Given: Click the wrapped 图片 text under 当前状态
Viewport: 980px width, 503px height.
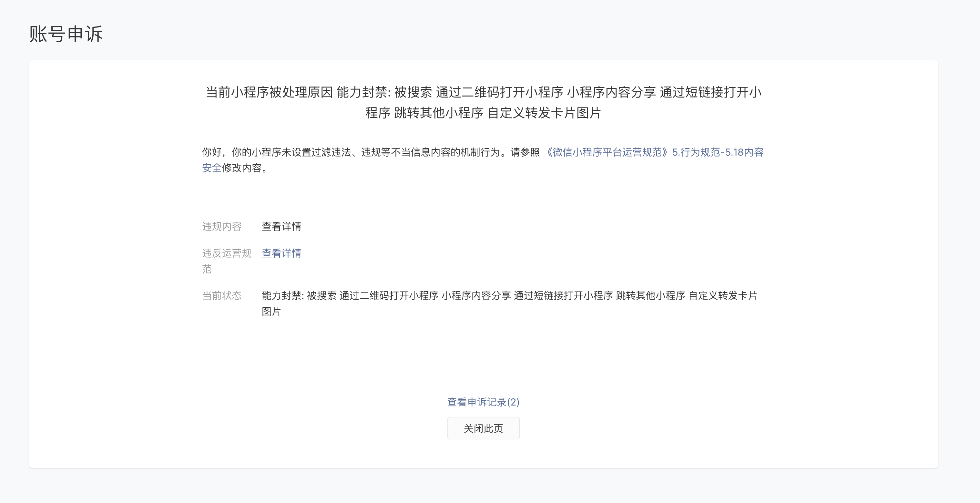Looking at the screenshot, I should point(271,311).
